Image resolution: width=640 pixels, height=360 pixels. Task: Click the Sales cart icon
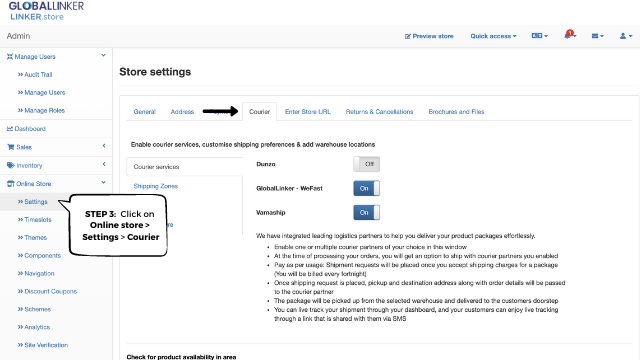pyautogui.click(x=11, y=147)
